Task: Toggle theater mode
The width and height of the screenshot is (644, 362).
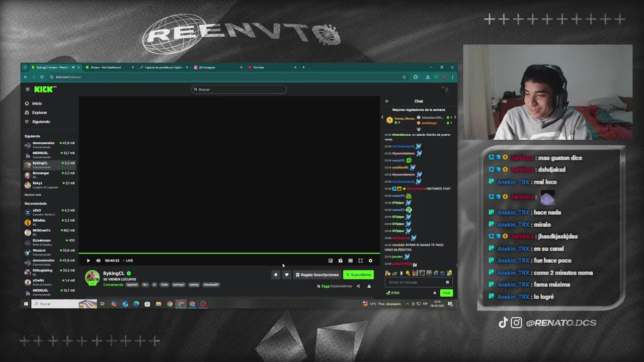Action: (x=351, y=260)
